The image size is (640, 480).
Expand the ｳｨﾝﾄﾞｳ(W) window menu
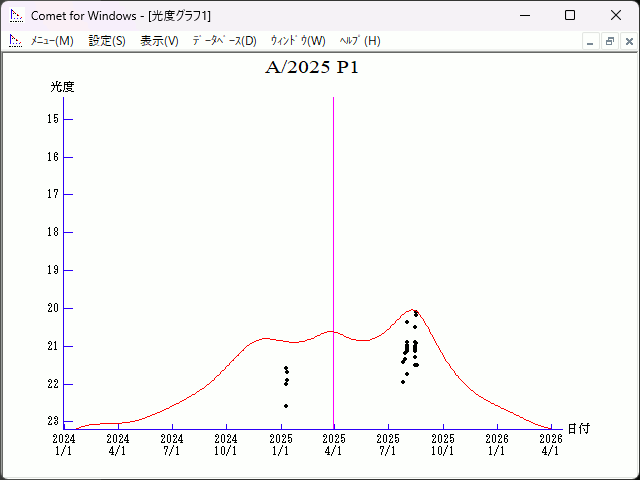(298, 41)
